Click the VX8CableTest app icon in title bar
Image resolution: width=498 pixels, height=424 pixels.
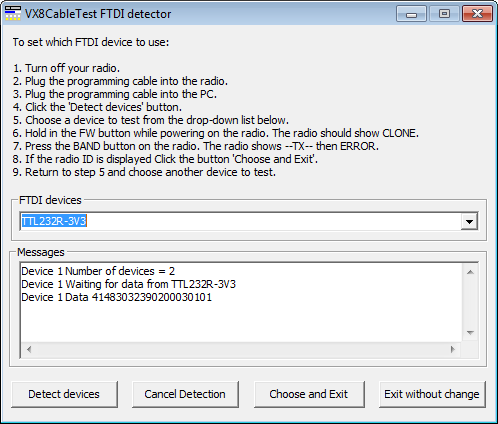tap(13, 13)
